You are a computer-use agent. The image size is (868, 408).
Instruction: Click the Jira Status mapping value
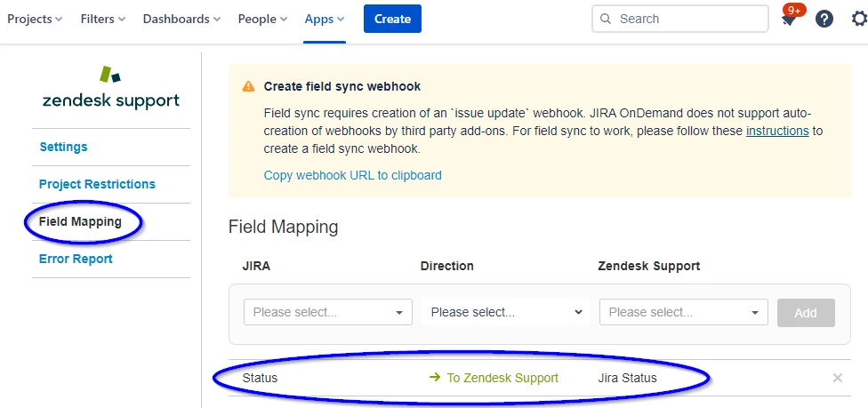tap(627, 378)
